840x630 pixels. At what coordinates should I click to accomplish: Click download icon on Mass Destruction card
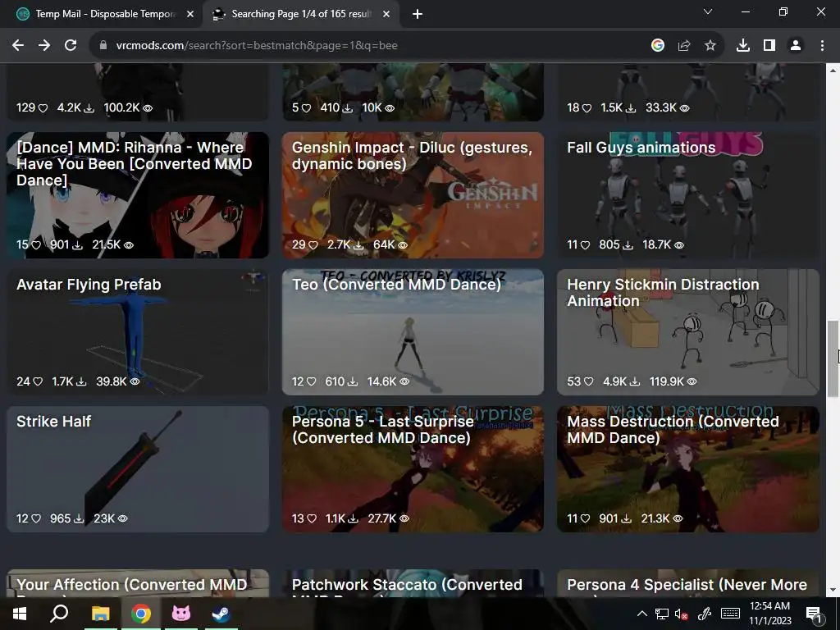click(x=626, y=519)
